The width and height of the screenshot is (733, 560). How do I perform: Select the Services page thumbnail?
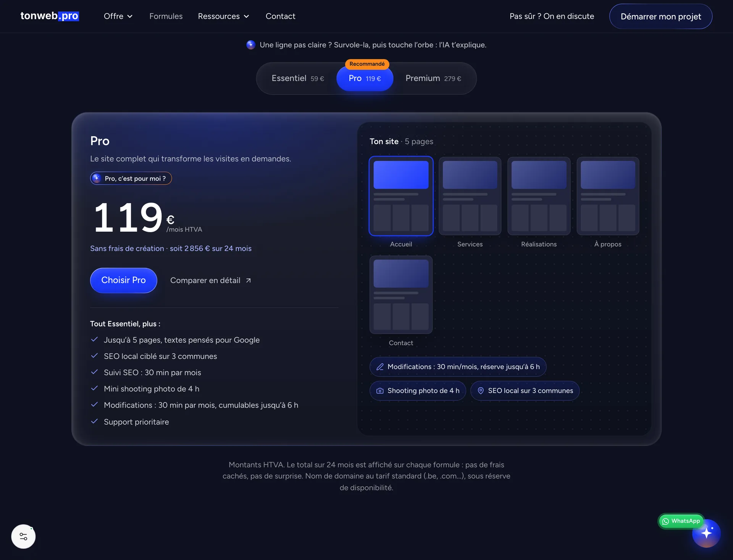[470, 196]
